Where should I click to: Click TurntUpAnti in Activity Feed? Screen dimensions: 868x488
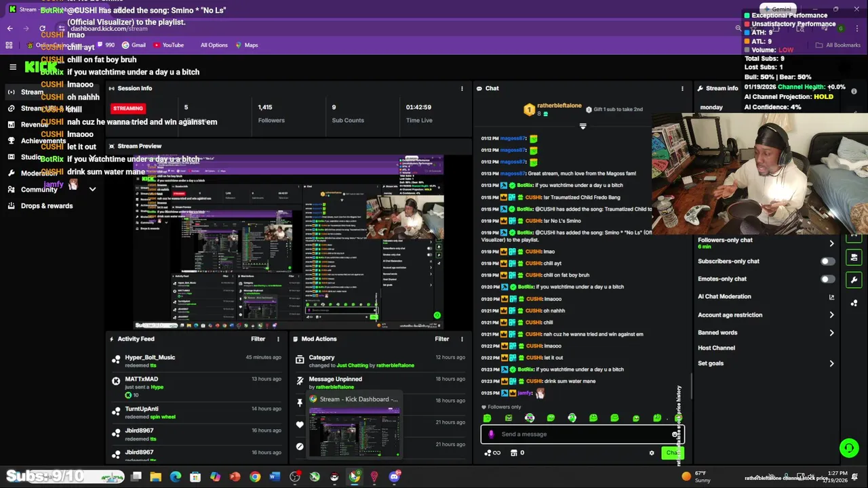pos(142,409)
